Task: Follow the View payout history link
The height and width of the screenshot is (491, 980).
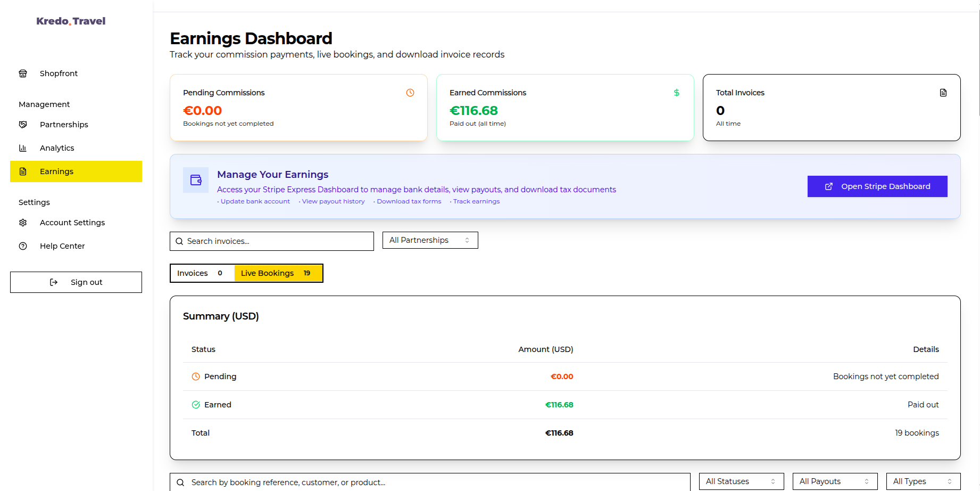Action: [x=333, y=201]
